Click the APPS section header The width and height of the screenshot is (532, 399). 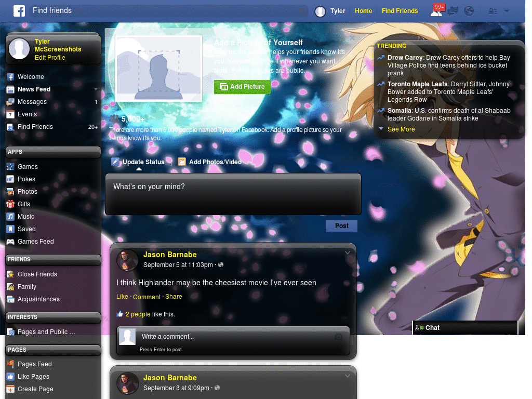(x=54, y=152)
